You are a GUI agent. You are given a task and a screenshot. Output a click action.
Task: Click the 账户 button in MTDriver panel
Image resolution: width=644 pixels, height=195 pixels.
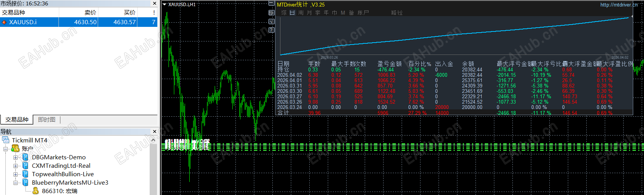click(x=363, y=13)
